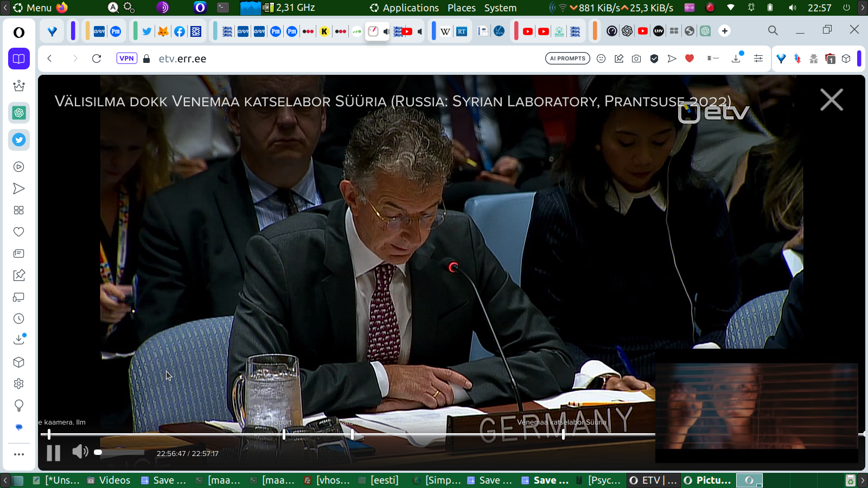Add page to bookmarks with heart icon

click(x=690, y=59)
